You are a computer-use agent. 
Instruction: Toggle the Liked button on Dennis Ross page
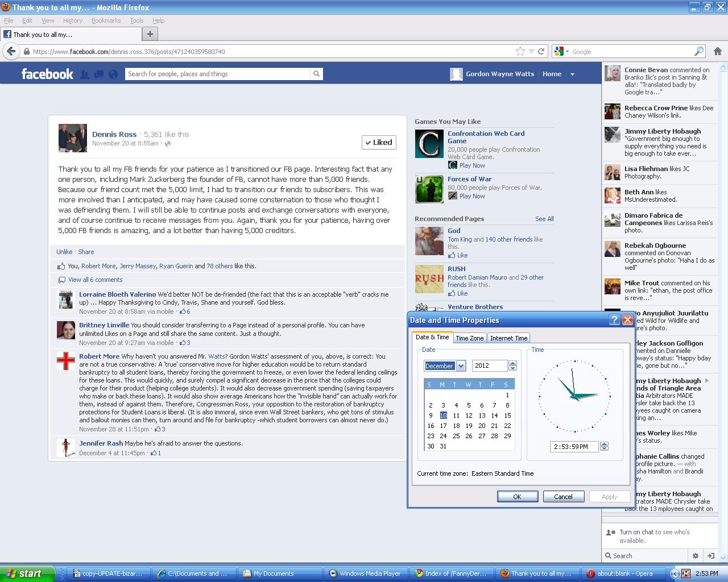(x=379, y=142)
